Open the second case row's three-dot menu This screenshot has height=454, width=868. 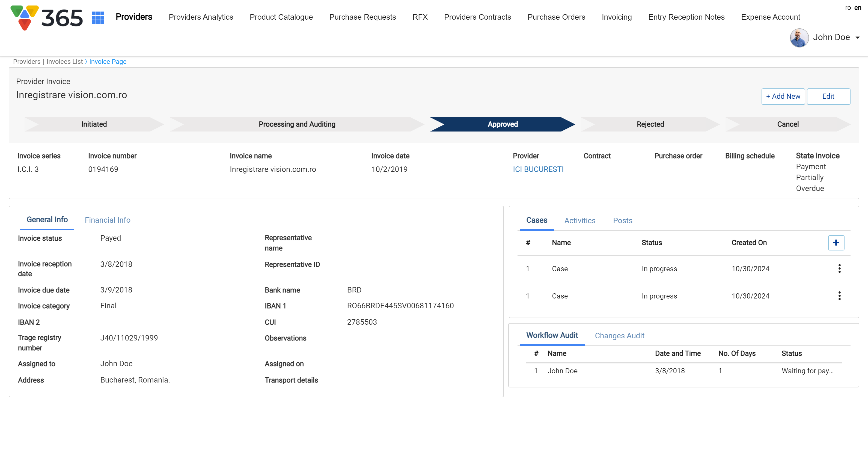(839, 296)
